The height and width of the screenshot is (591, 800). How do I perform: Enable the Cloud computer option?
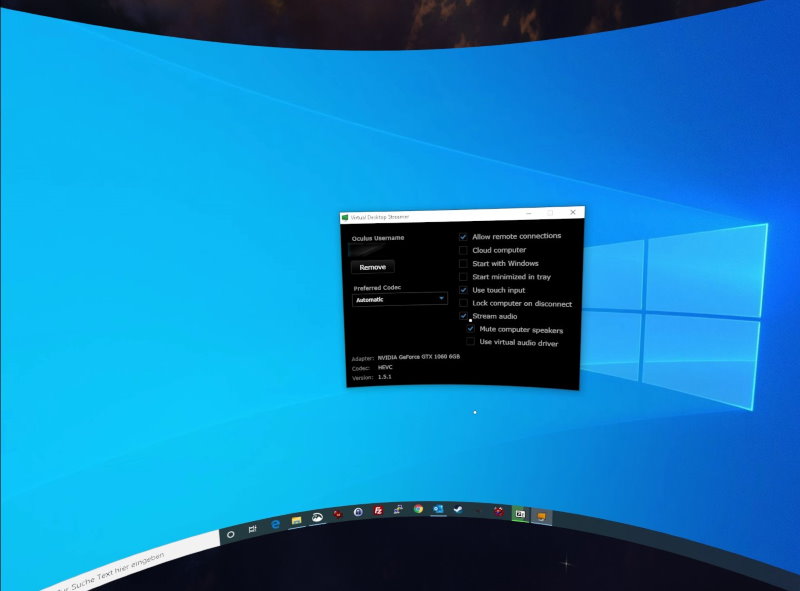tap(463, 250)
